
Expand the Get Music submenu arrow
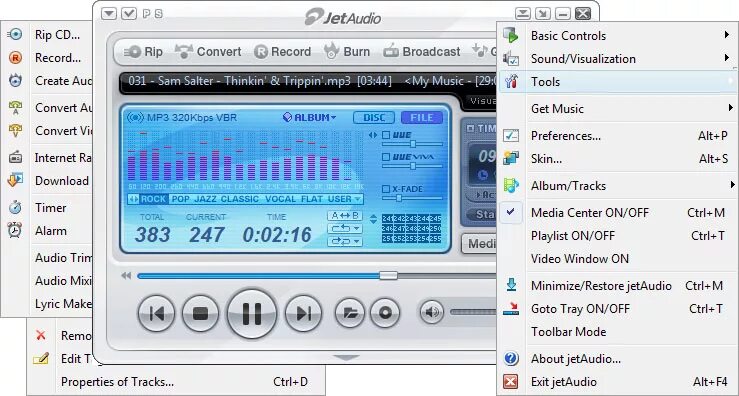[730, 108]
